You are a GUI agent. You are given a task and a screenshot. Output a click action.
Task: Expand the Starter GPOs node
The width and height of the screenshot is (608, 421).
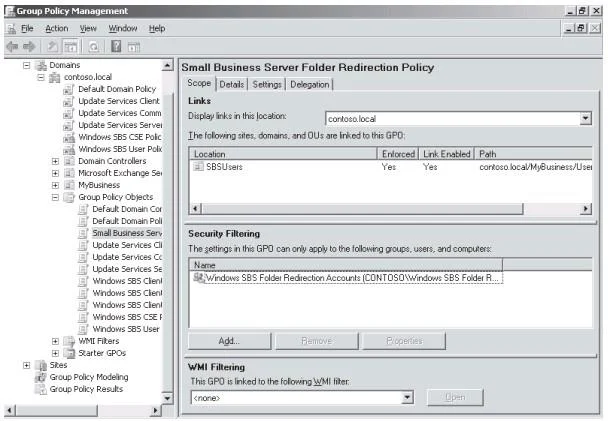55,354
